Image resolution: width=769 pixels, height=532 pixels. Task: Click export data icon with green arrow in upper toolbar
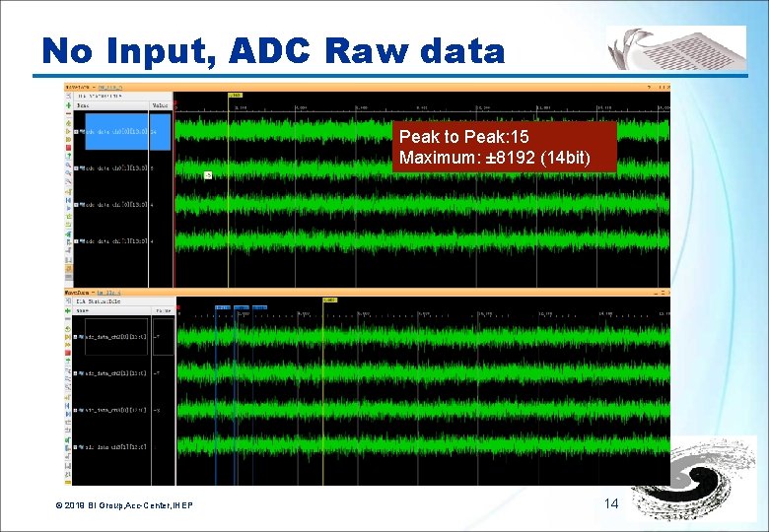(69, 157)
